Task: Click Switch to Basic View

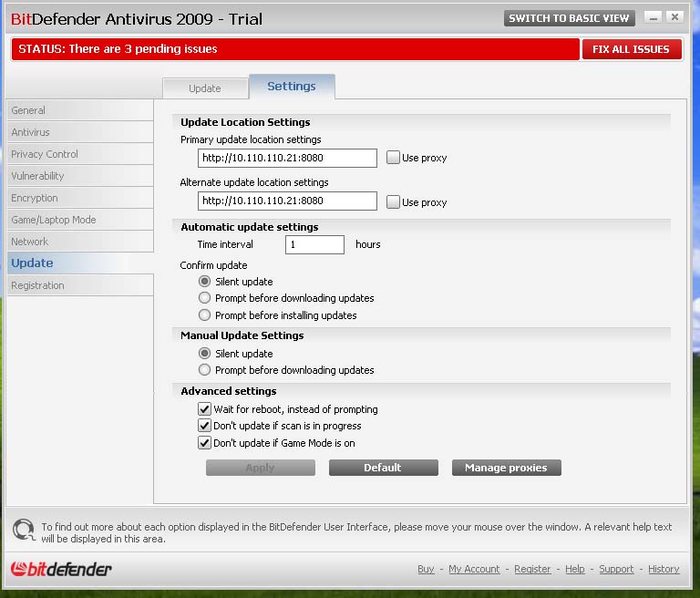Action: (569, 18)
